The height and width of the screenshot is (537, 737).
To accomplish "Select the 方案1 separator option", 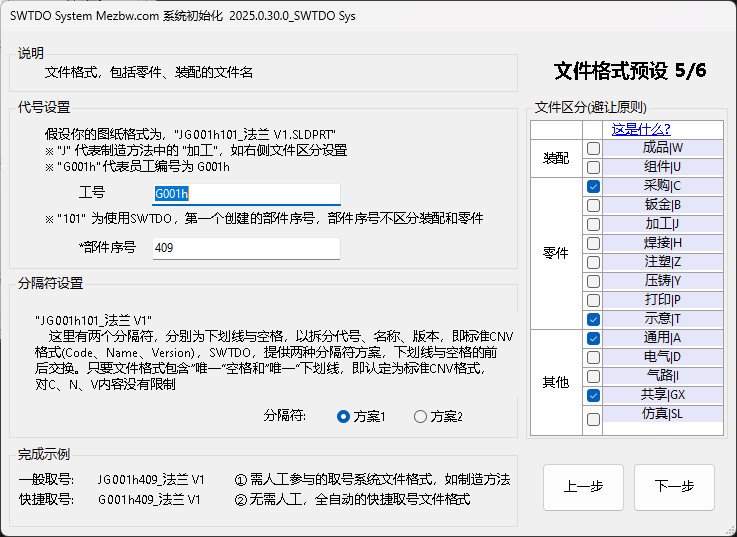I will pos(344,416).
